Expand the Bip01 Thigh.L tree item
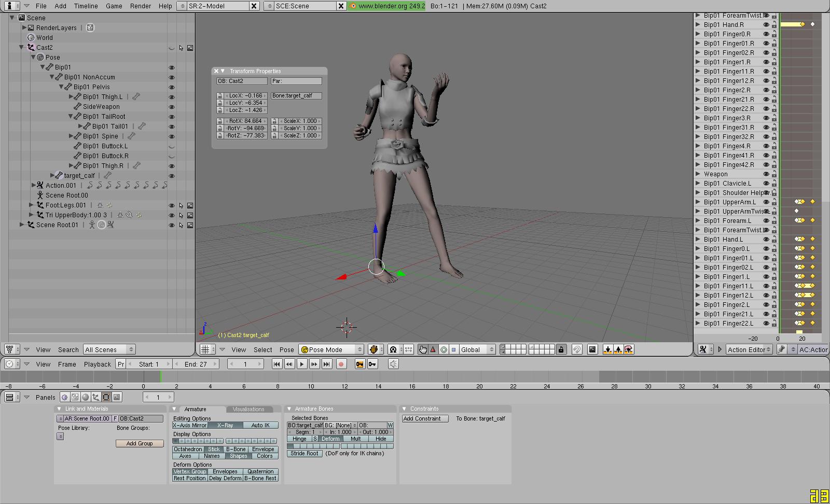The image size is (830, 504). [72, 97]
